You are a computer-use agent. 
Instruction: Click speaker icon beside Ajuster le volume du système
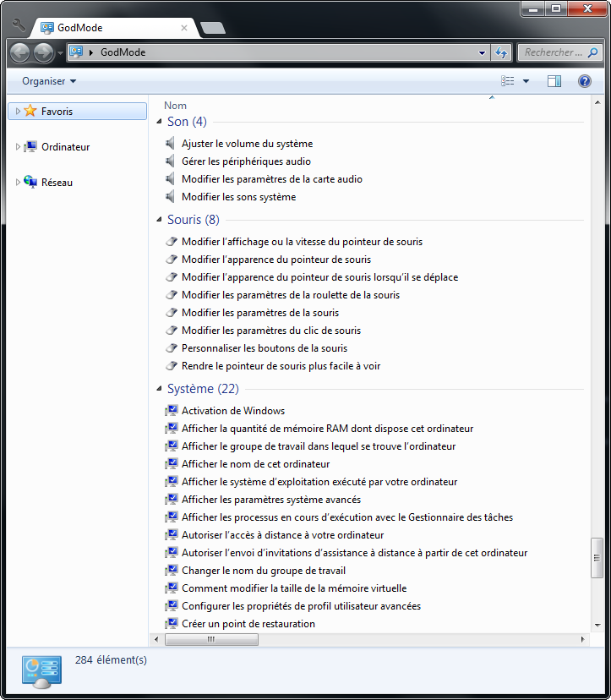coord(172,144)
